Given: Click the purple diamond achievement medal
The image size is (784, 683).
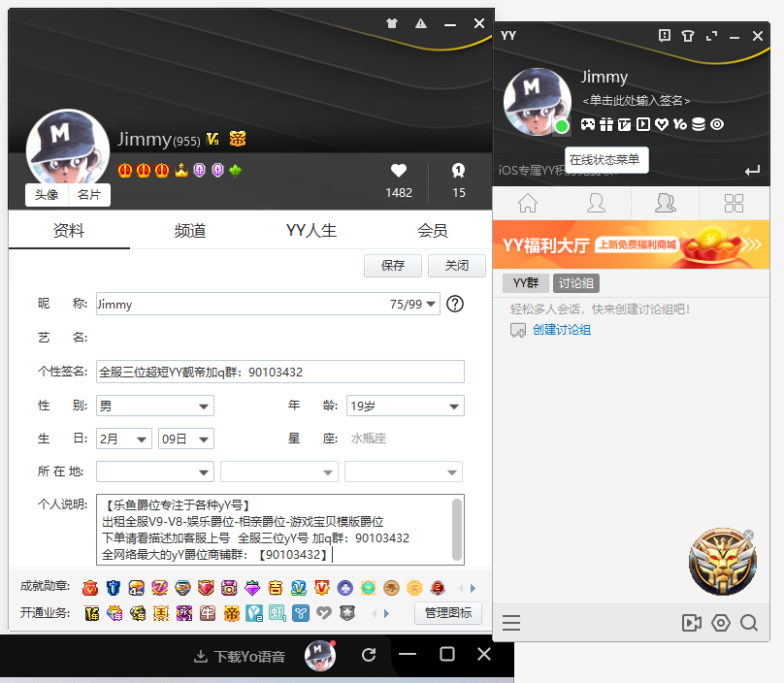Looking at the screenshot, I should (x=252, y=588).
